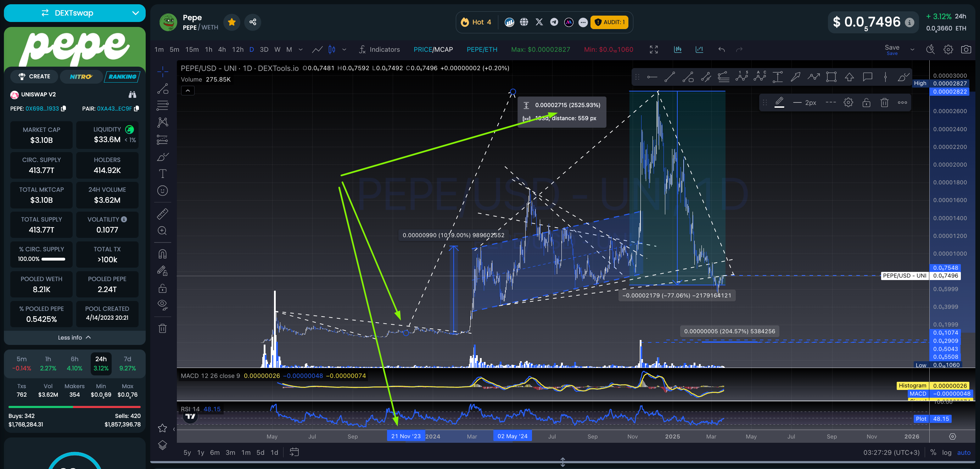This screenshot has height=469, width=980.
Task: Toggle PRICE/MCAP chart mode
Action: pyautogui.click(x=433, y=49)
